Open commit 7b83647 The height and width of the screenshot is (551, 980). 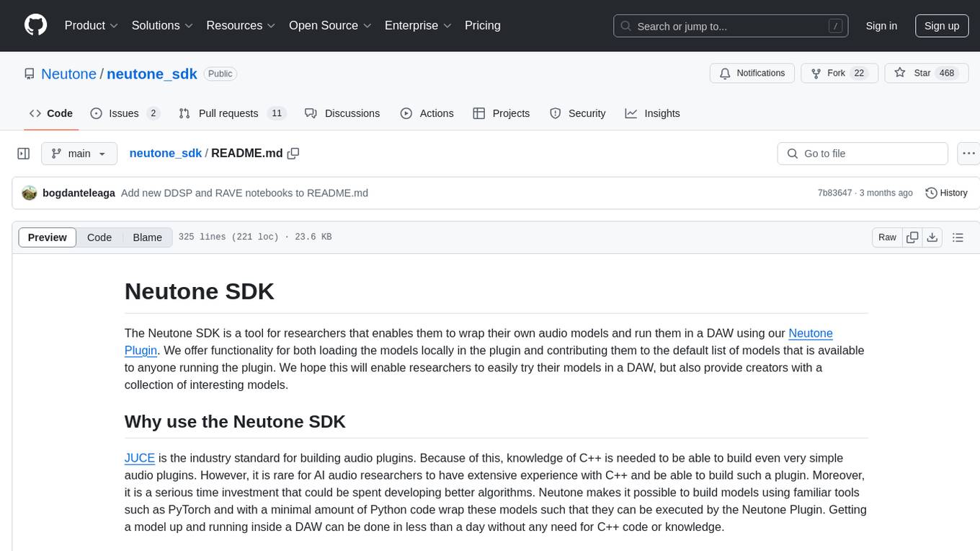pyautogui.click(x=834, y=193)
